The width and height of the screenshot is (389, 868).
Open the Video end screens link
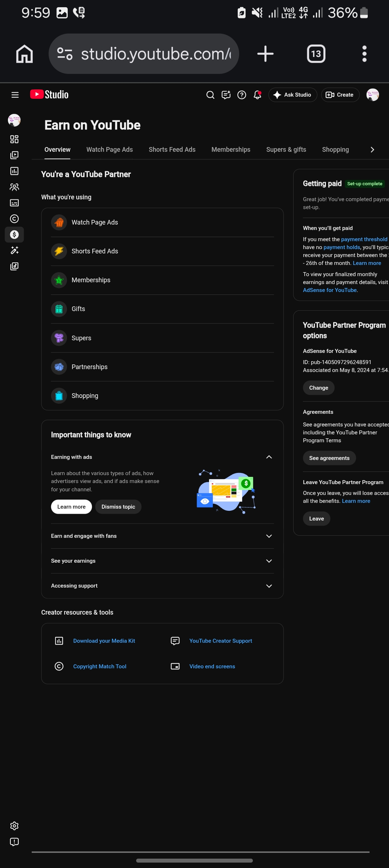212,666
